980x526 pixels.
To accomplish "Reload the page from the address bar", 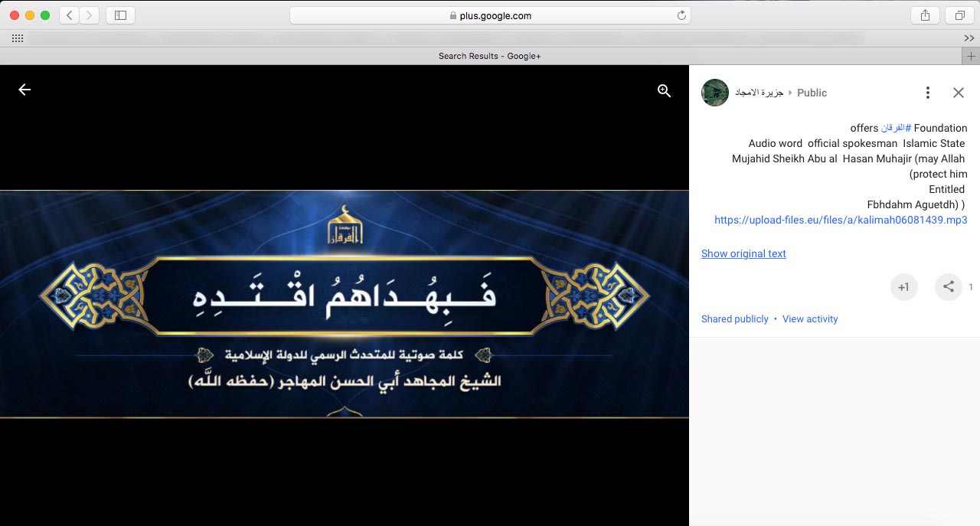I will pyautogui.click(x=681, y=15).
